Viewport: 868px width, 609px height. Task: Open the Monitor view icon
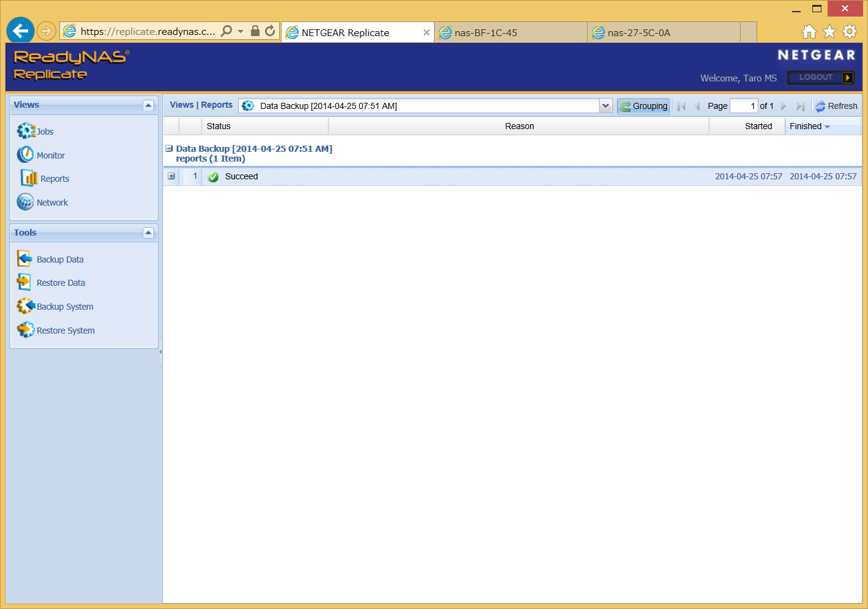coord(25,155)
